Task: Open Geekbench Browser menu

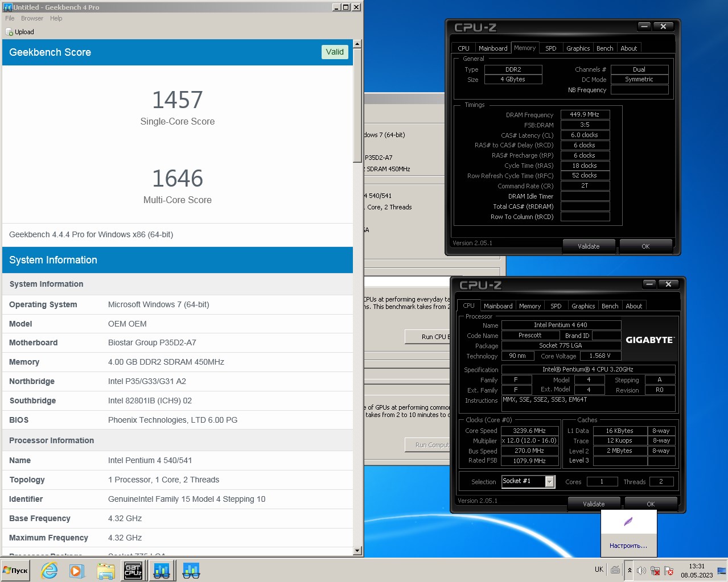Action: [x=32, y=18]
